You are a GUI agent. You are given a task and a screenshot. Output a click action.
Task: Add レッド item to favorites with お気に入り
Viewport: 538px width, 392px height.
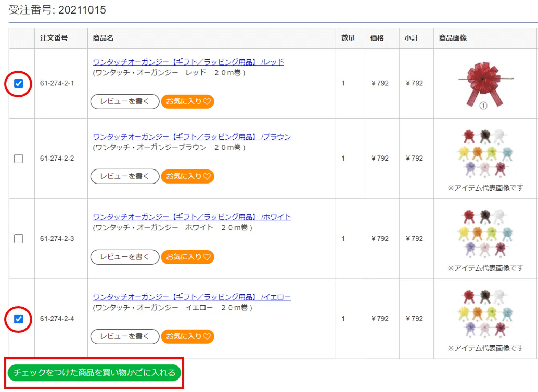(x=188, y=101)
